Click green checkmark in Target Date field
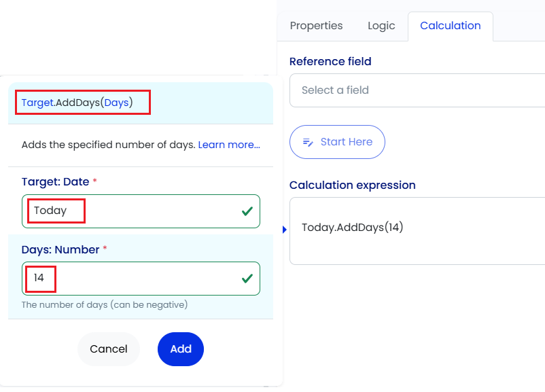Image resolution: width=545 pixels, height=392 pixels. pos(247,211)
